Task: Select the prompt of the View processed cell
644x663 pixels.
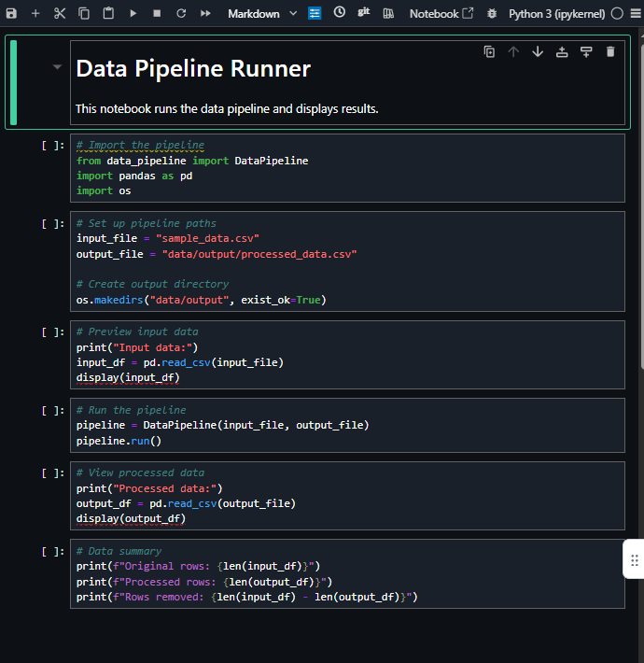Action: [53, 473]
